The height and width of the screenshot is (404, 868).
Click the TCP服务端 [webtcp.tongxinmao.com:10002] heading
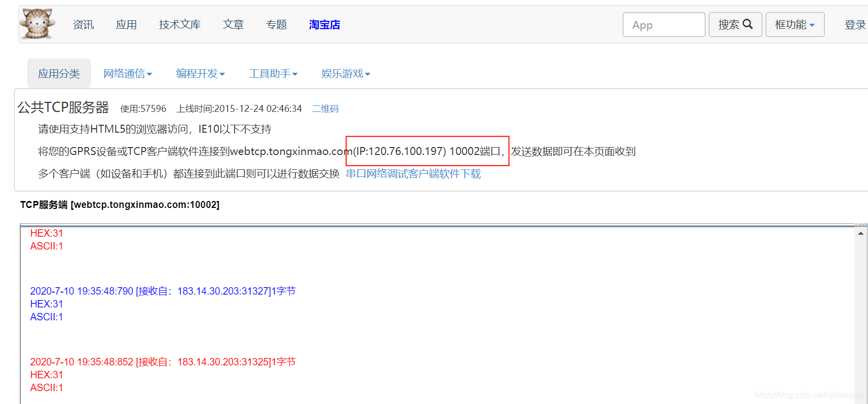click(x=120, y=204)
